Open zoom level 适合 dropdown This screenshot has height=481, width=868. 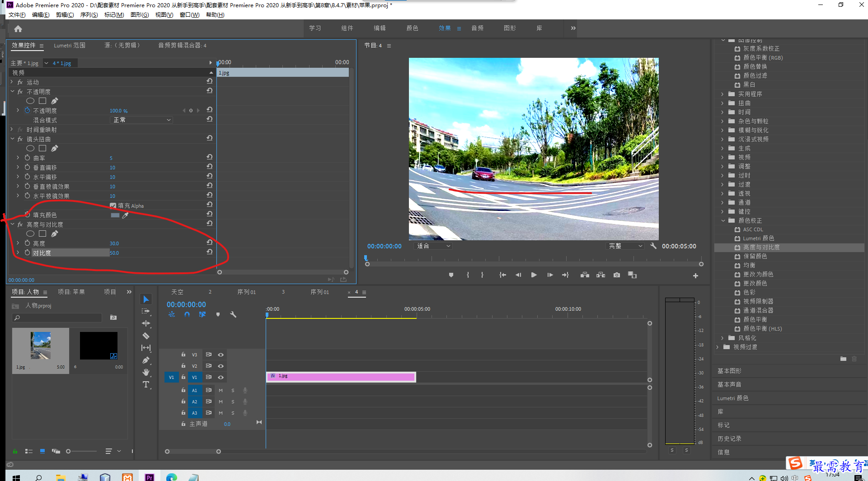pyautogui.click(x=433, y=246)
